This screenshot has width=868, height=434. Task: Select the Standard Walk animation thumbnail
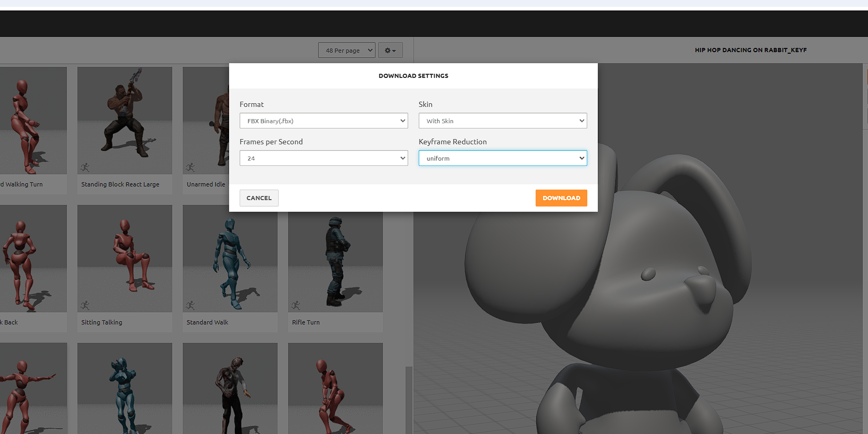coord(230,258)
